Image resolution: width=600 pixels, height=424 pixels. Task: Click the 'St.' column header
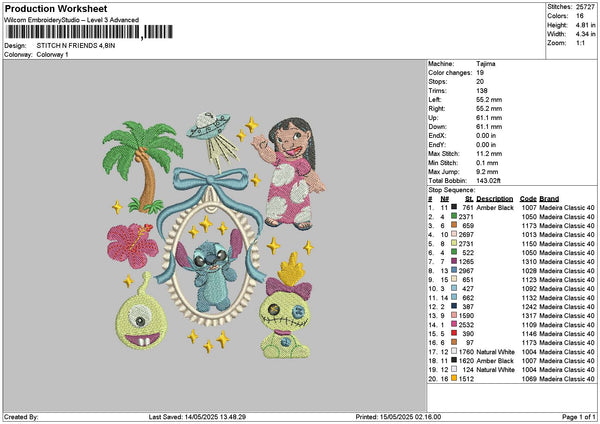[x=470, y=199]
